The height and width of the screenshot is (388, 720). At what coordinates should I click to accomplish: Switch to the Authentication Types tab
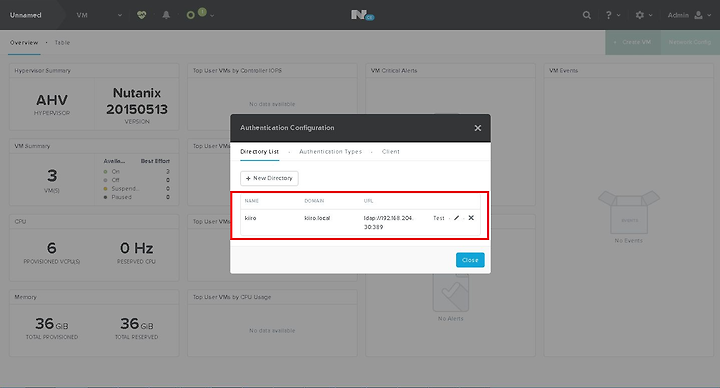[330, 152]
